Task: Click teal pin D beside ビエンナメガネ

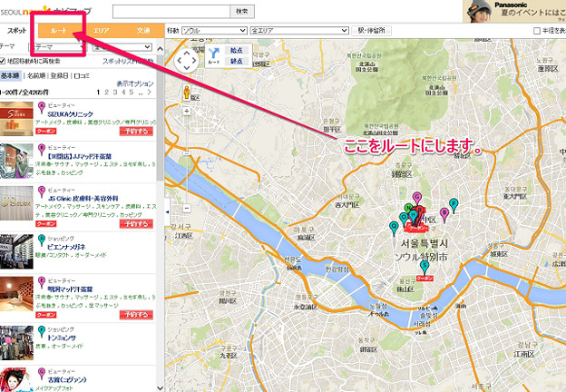Action: tap(42, 240)
